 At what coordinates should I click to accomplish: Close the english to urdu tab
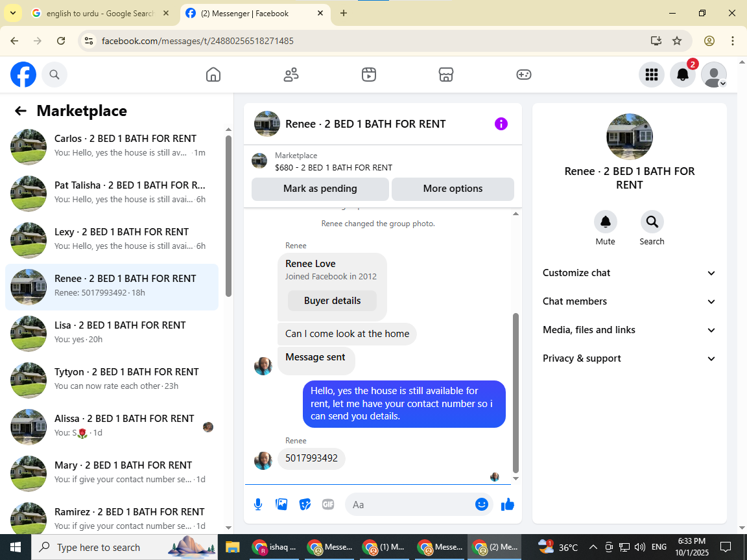(x=166, y=14)
